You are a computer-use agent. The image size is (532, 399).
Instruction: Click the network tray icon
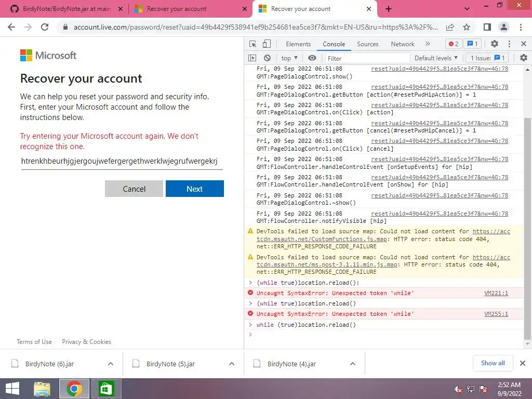click(x=471, y=389)
